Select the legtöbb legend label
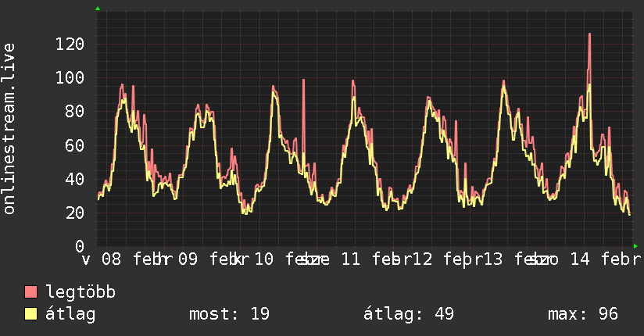644x336 pixels. coord(80,292)
